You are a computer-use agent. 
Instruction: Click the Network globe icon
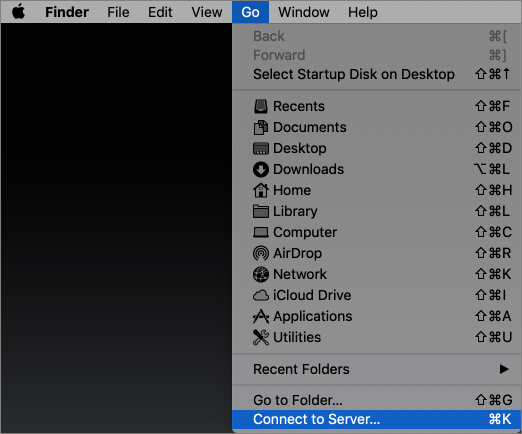click(261, 274)
